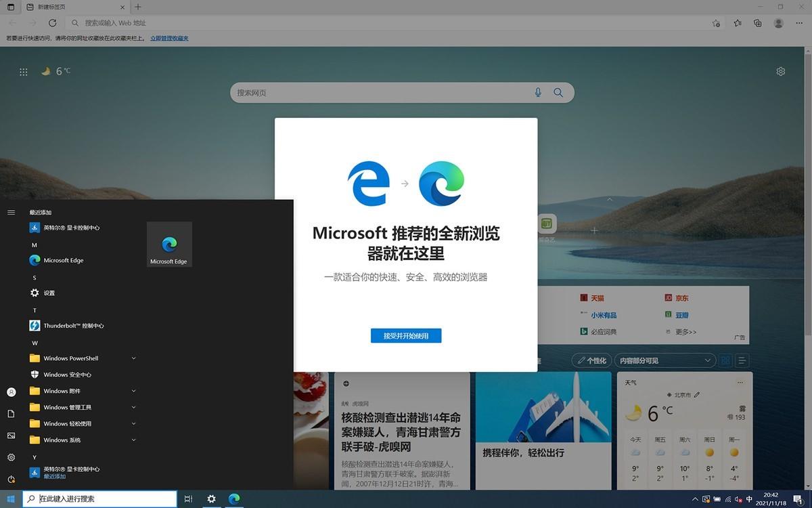Open Task View on the taskbar
This screenshot has height=508, width=812.
click(188, 499)
